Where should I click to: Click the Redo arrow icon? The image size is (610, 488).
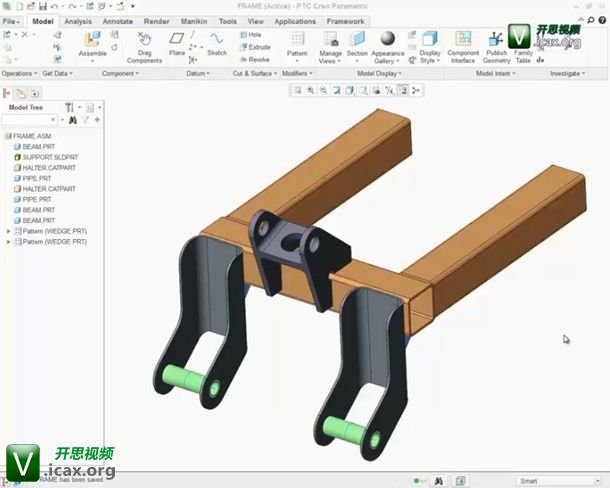[x=72, y=6]
